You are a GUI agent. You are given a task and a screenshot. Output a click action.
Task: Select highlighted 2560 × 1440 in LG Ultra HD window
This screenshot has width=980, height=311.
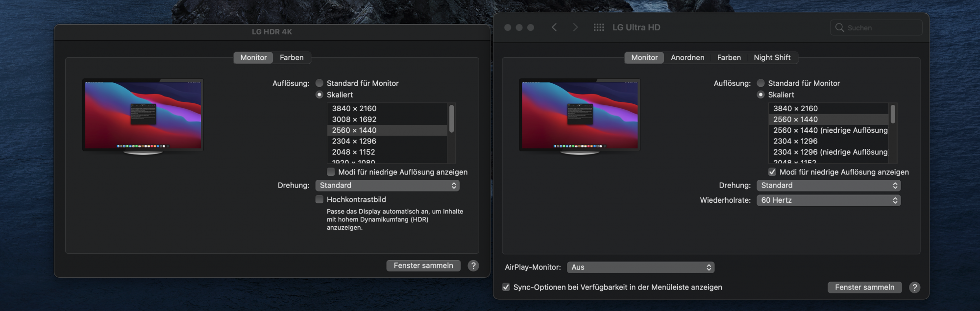click(828, 120)
